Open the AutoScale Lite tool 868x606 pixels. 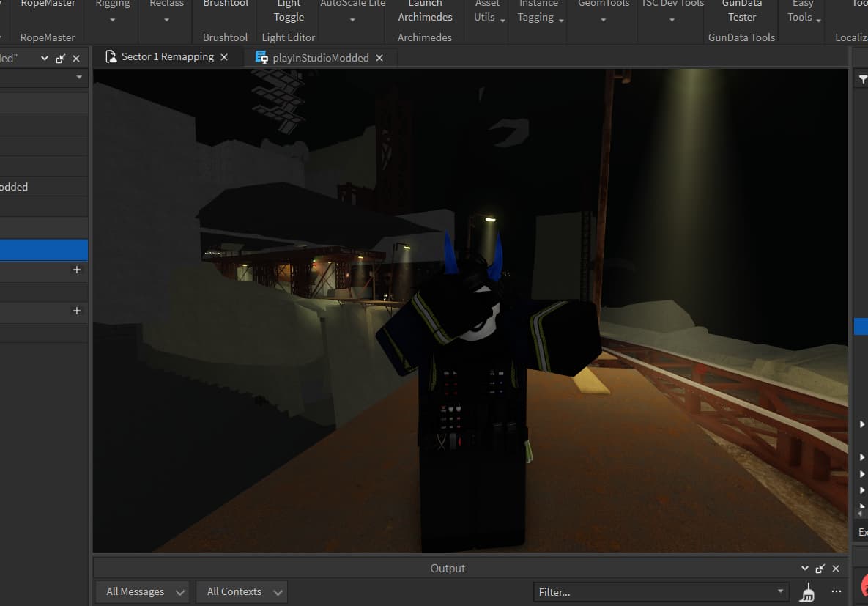pos(352,9)
